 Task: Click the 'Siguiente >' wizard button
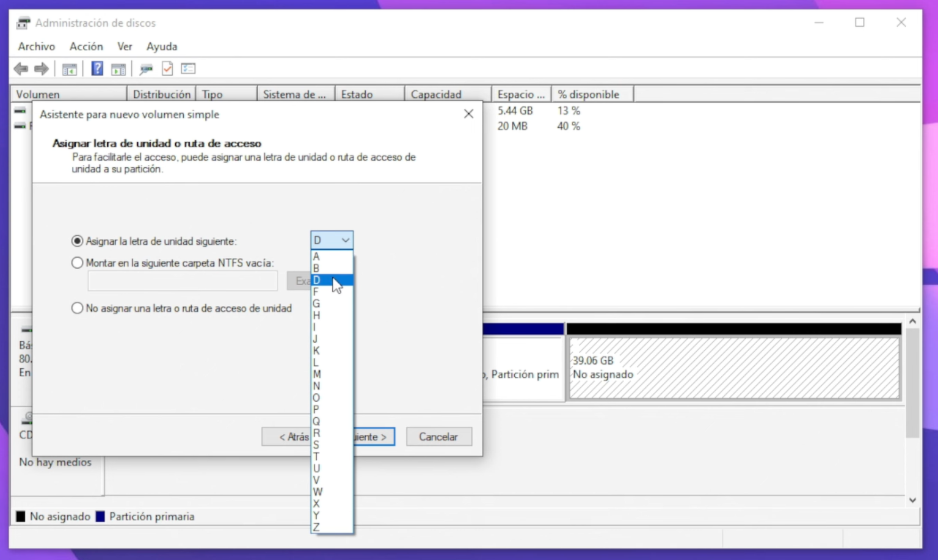[374, 437]
